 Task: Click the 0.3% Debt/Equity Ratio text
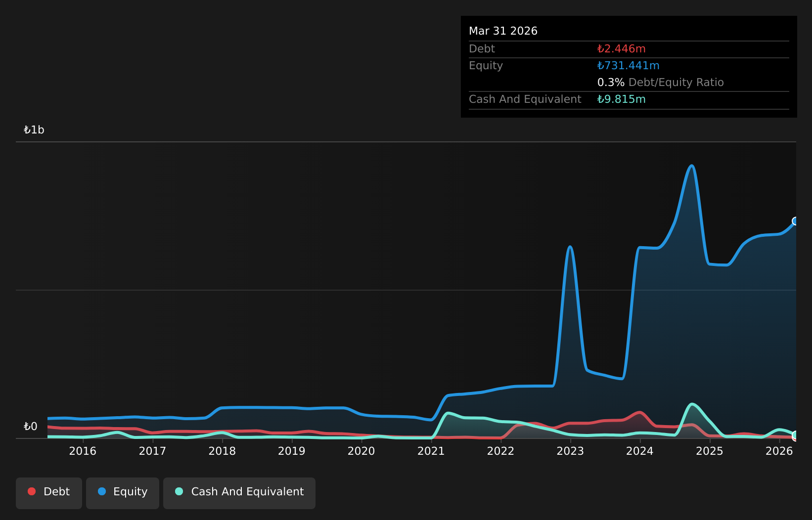pos(660,83)
